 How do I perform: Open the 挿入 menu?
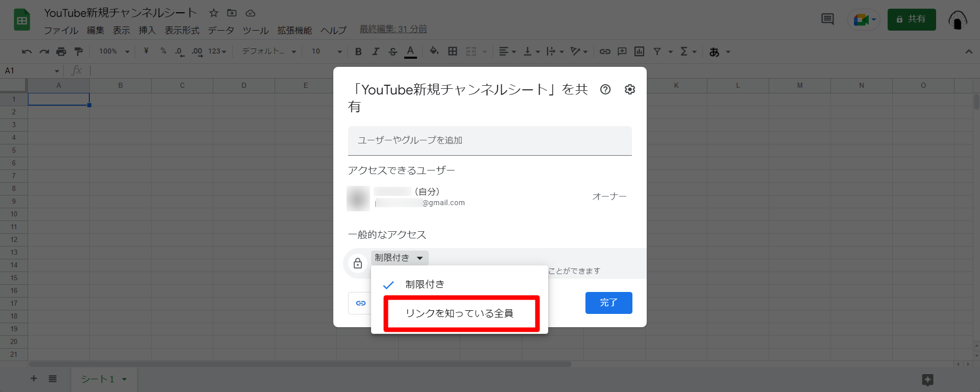click(147, 30)
